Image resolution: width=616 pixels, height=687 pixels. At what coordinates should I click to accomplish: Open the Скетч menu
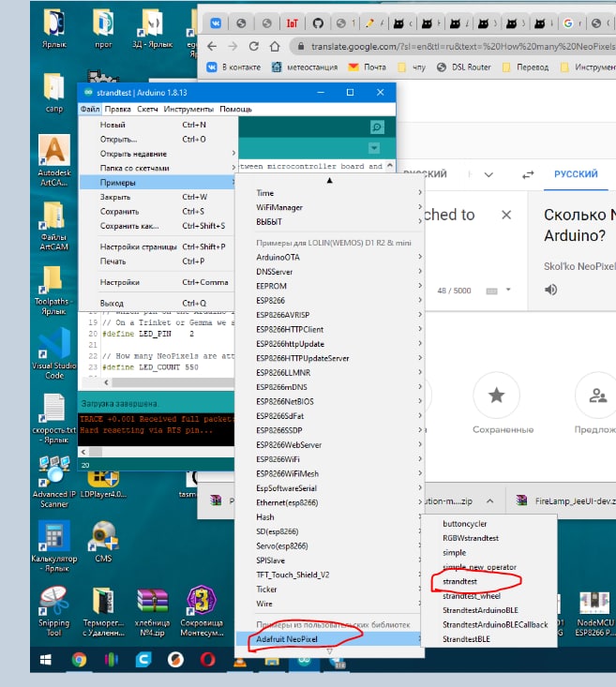pos(147,109)
